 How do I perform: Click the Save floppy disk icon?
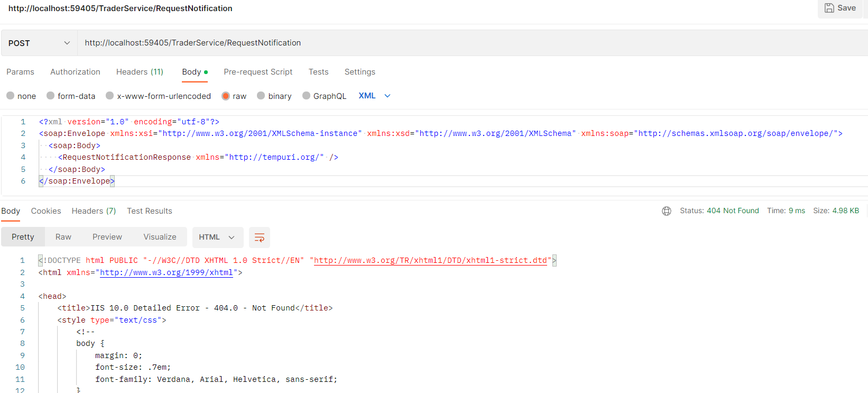pos(829,8)
